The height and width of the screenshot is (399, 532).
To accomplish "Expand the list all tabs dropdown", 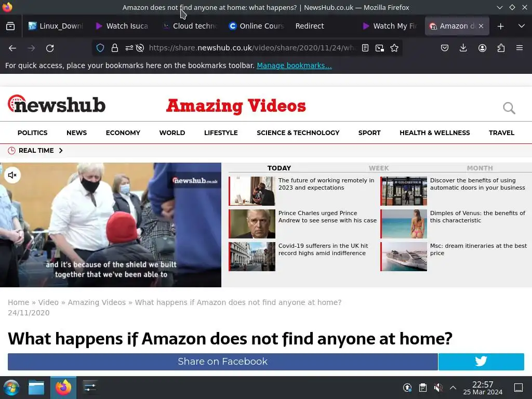I will 522,26.
